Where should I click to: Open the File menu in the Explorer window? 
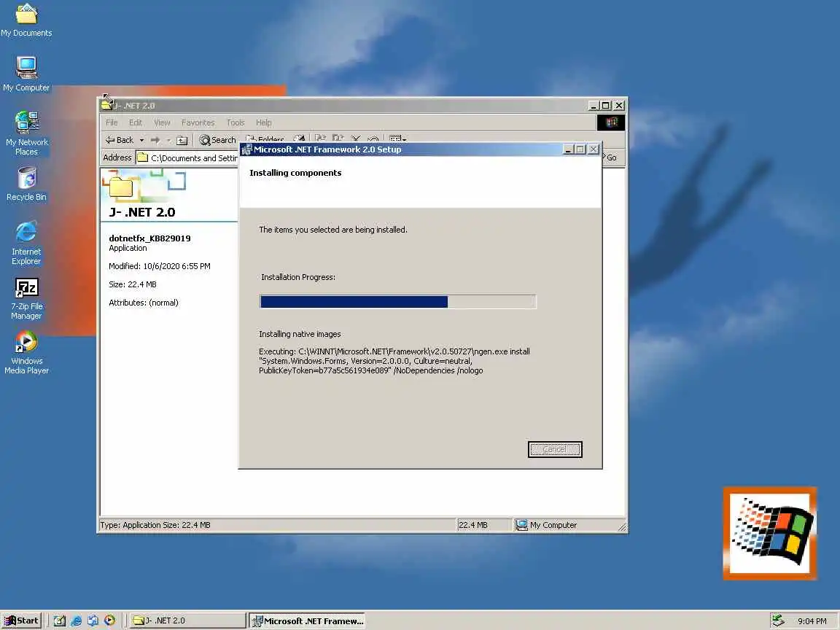point(112,122)
